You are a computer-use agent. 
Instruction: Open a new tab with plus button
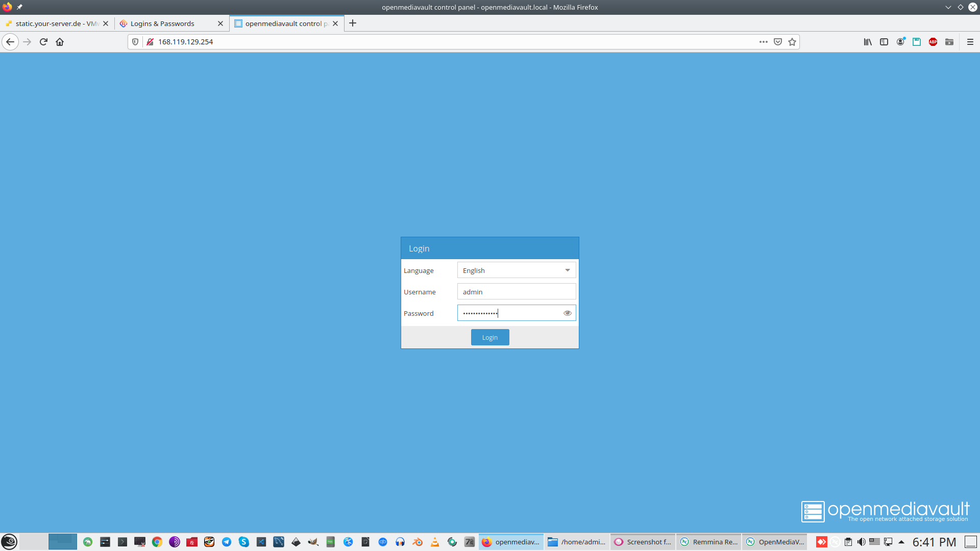352,23
